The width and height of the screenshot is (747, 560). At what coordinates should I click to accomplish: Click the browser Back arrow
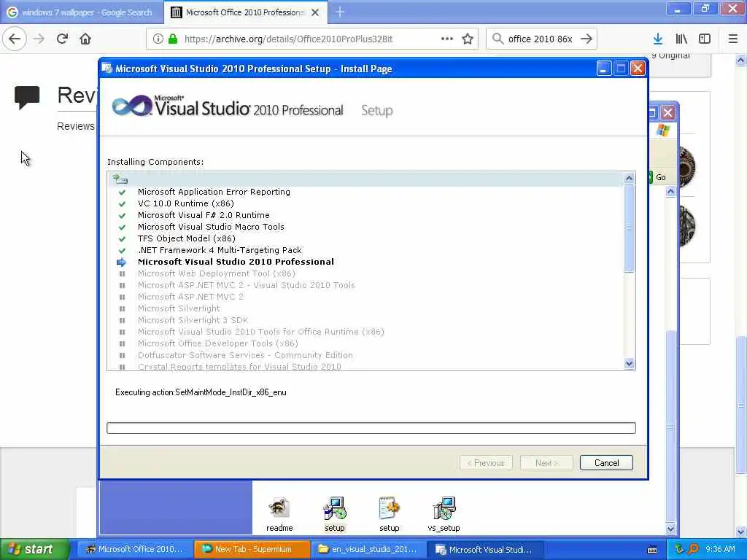pyautogui.click(x=15, y=39)
